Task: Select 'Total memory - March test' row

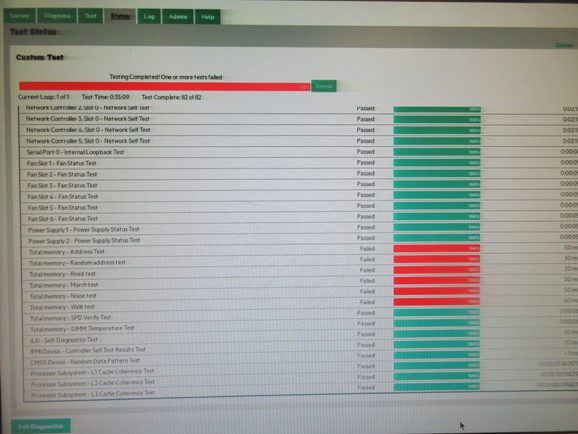Action: click(x=299, y=283)
